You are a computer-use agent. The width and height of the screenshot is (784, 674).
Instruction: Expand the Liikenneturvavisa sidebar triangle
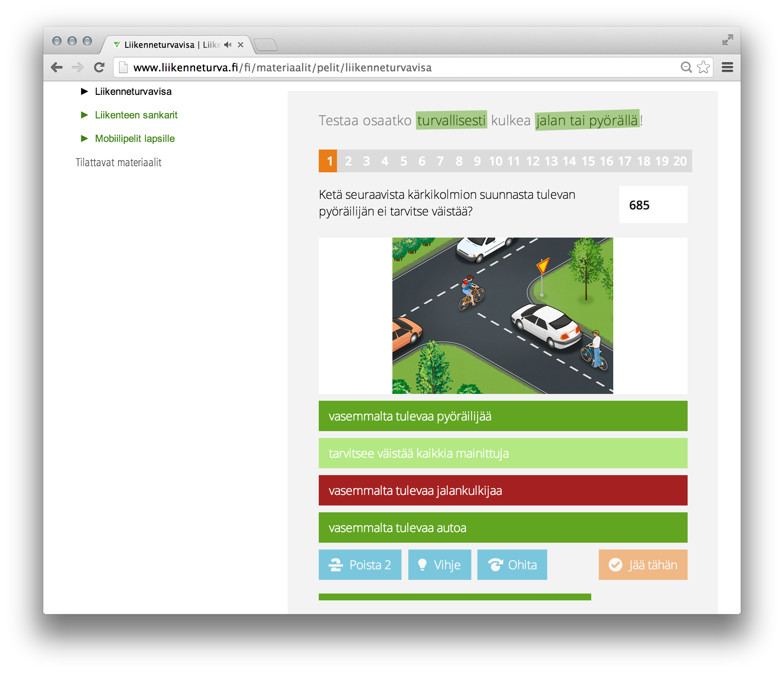click(x=84, y=91)
